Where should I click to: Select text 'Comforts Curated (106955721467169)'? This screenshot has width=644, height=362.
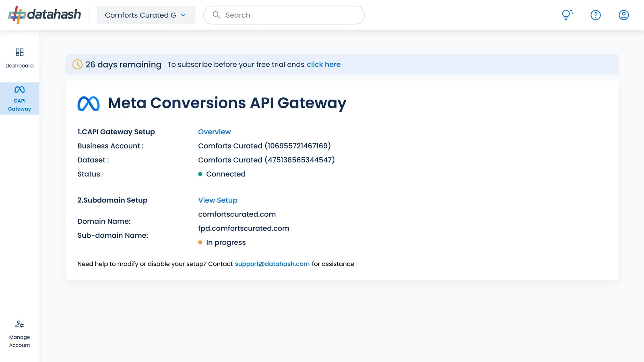point(264,146)
